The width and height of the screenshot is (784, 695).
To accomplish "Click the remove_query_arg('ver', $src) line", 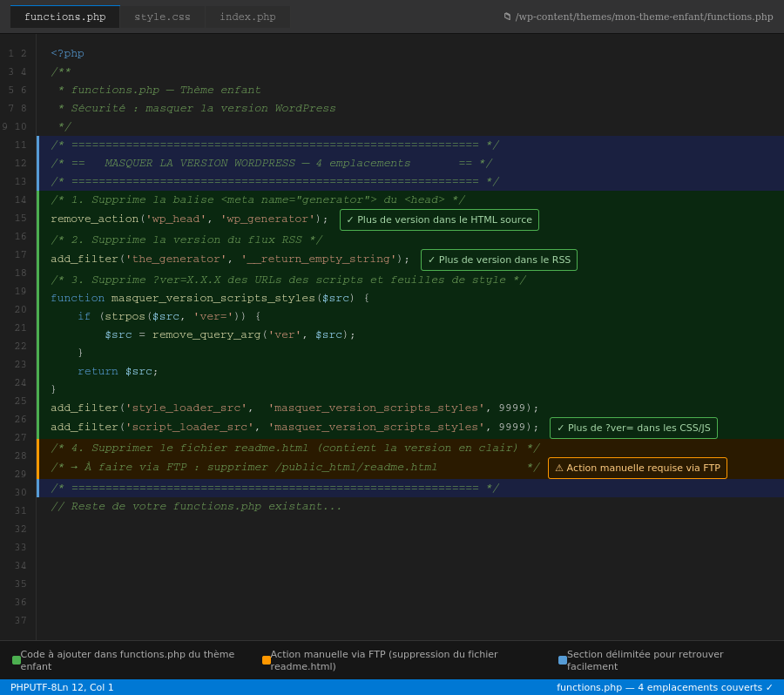I will coord(230,335).
